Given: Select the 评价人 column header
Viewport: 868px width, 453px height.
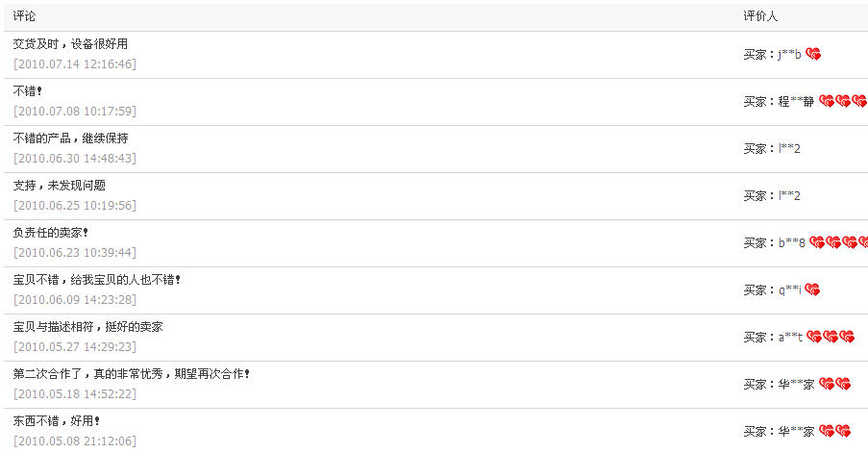Looking at the screenshot, I should (x=760, y=16).
